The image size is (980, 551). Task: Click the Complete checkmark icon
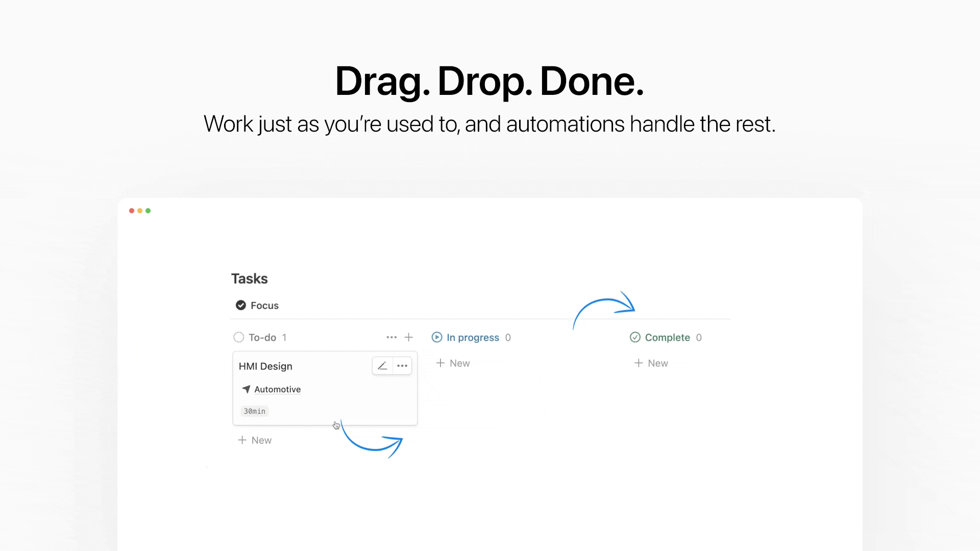[634, 337]
